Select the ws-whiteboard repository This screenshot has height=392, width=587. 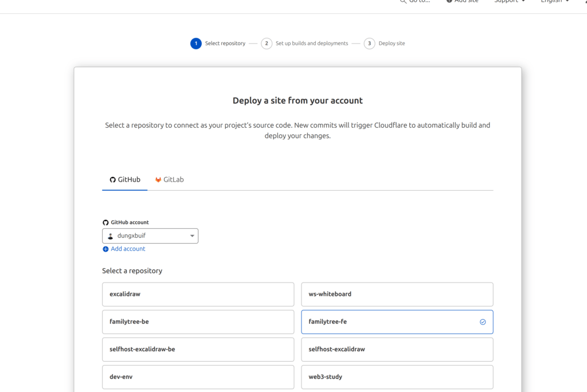[397, 294]
